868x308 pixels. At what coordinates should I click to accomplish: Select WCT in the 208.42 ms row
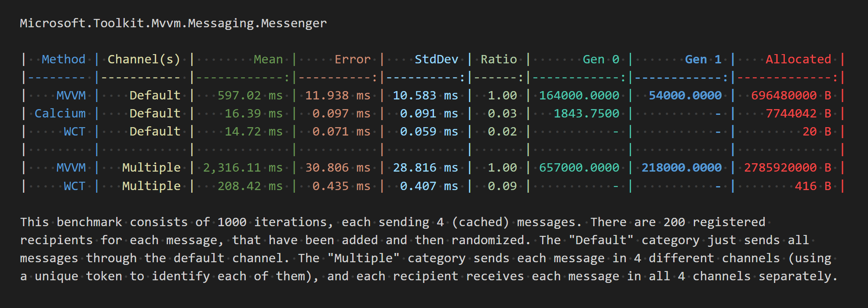pos(75,186)
